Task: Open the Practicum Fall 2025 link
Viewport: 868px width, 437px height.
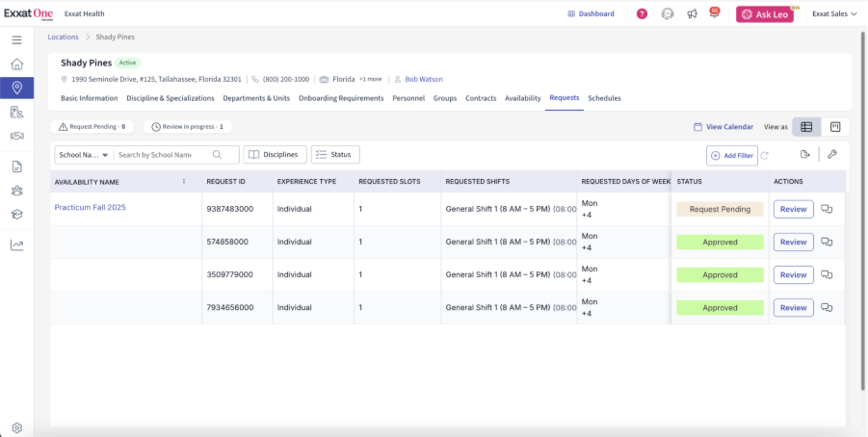Action: tap(90, 207)
